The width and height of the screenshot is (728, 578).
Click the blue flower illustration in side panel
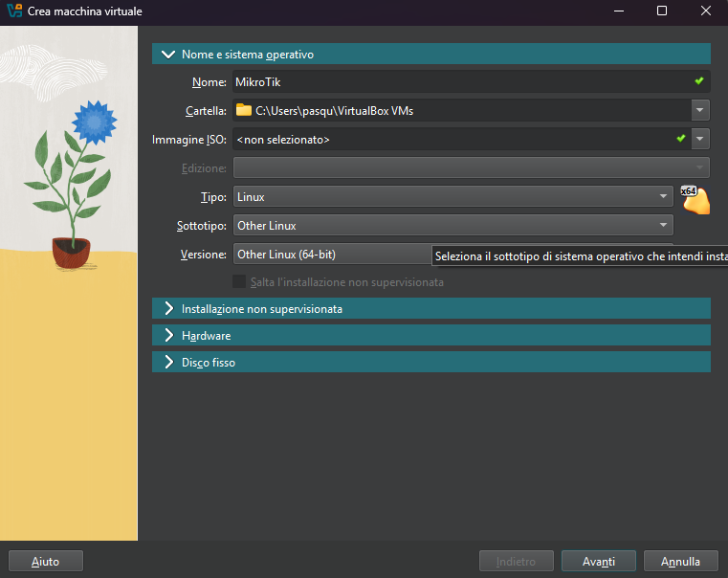(x=95, y=122)
